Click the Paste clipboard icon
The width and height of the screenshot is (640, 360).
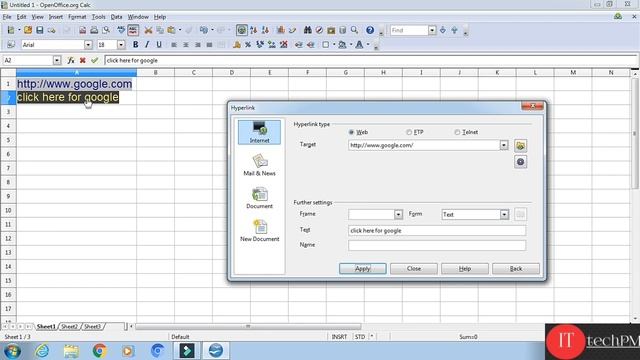pos(171,30)
